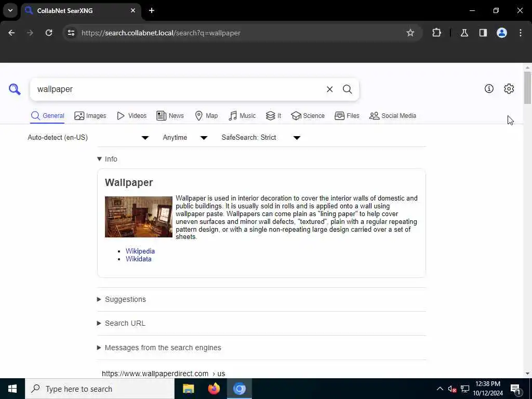Click the Windows taskbar search box
Viewport: 532px width, 399px height.
tap(100, 389)
